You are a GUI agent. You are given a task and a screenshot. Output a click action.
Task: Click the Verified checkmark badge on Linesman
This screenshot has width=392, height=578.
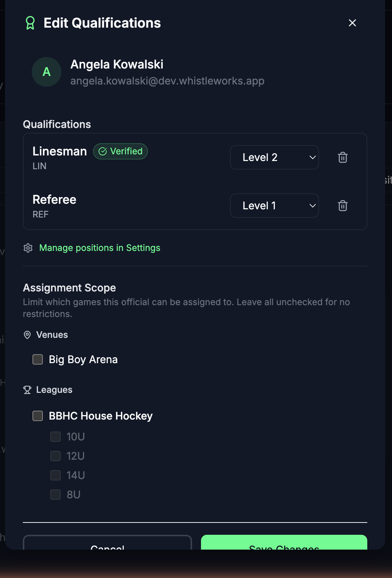(x=120, y=151)
